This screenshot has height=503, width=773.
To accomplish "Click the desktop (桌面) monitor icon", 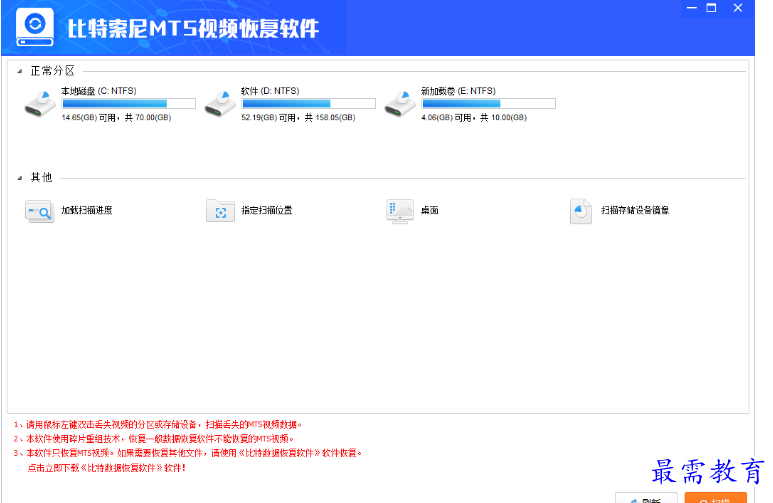I will pyautogui.click(x=400, y=211).
